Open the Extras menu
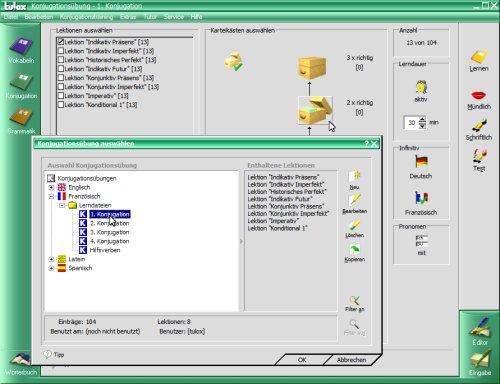Screen dimensions: 500x384 coord(128,17)
